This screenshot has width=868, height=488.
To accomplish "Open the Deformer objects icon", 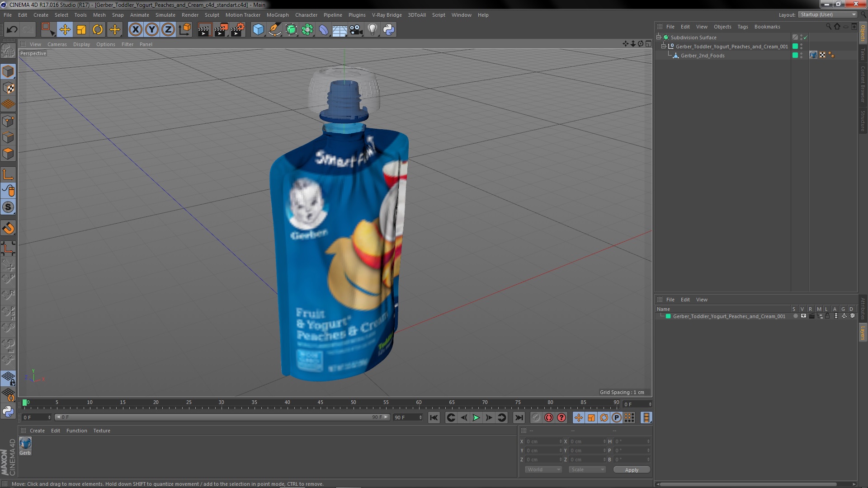I will [x=324, y=30].
